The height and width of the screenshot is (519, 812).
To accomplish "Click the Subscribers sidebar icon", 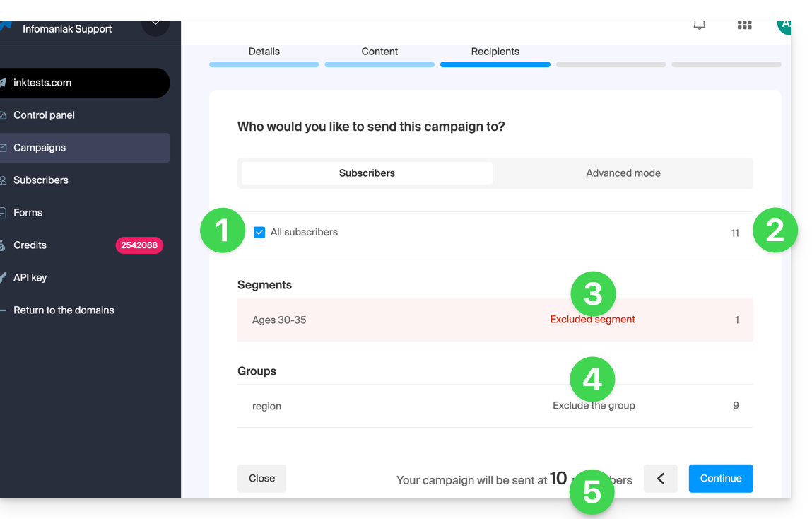I will point(4,180).
